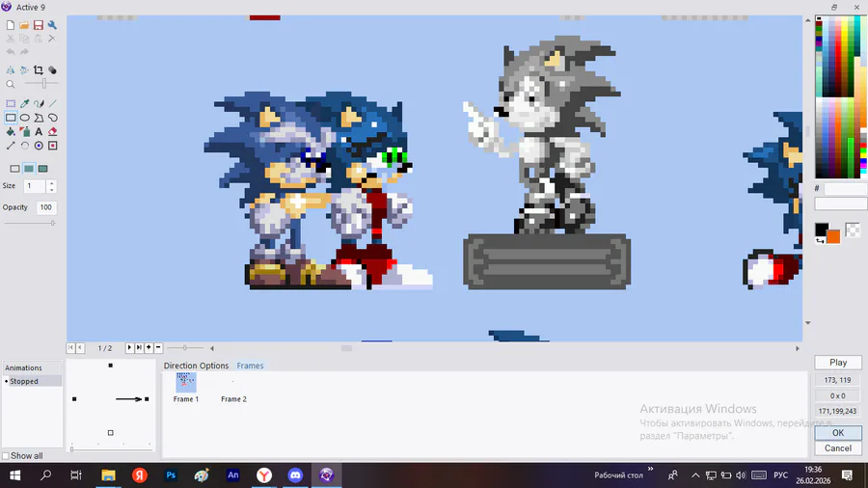The height and width of the screenshot is (488, 868).
Task: Select the Ellipse tool
Action: point(24,118)
